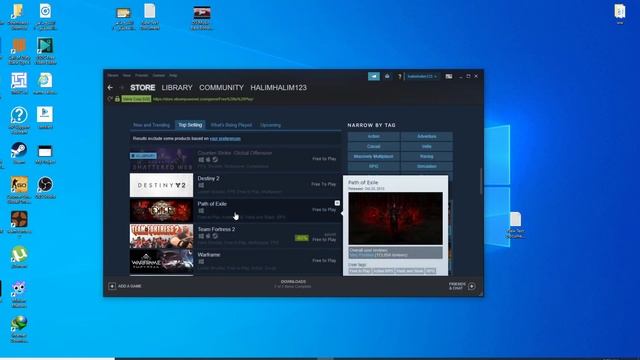Open the Counter-Strike: Global Offensive listing
This screenshot has width=640, height=360.
pos(235,159)
